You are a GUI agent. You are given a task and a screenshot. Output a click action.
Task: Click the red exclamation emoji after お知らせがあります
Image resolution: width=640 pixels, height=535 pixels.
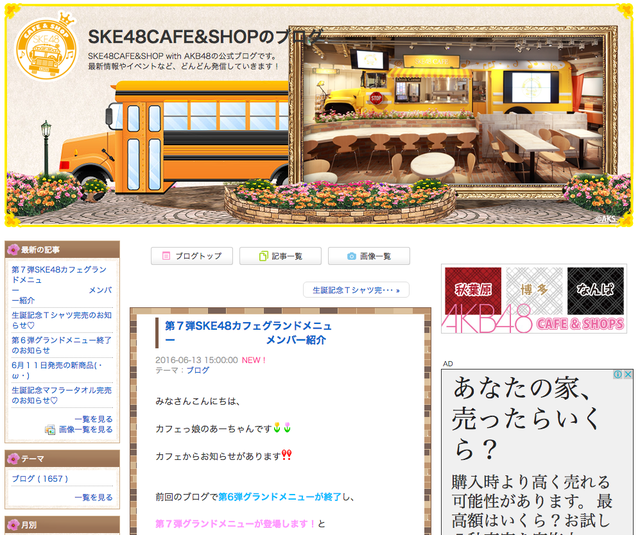287,455
